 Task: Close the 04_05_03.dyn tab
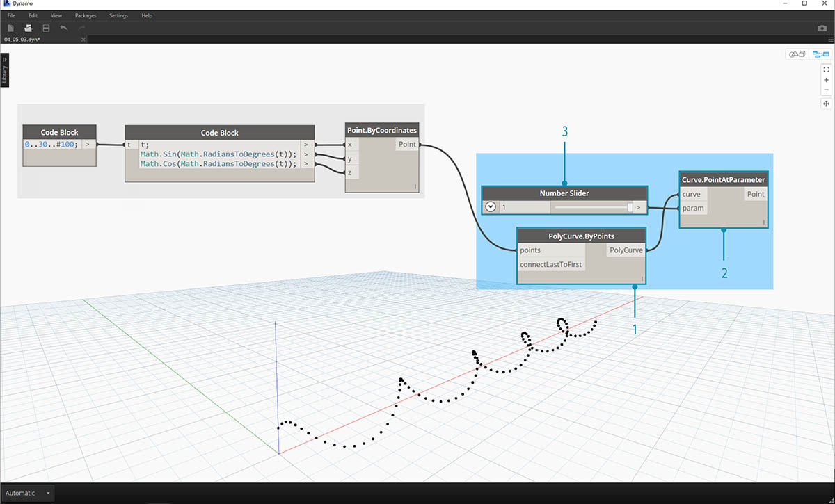pos(84,40)
